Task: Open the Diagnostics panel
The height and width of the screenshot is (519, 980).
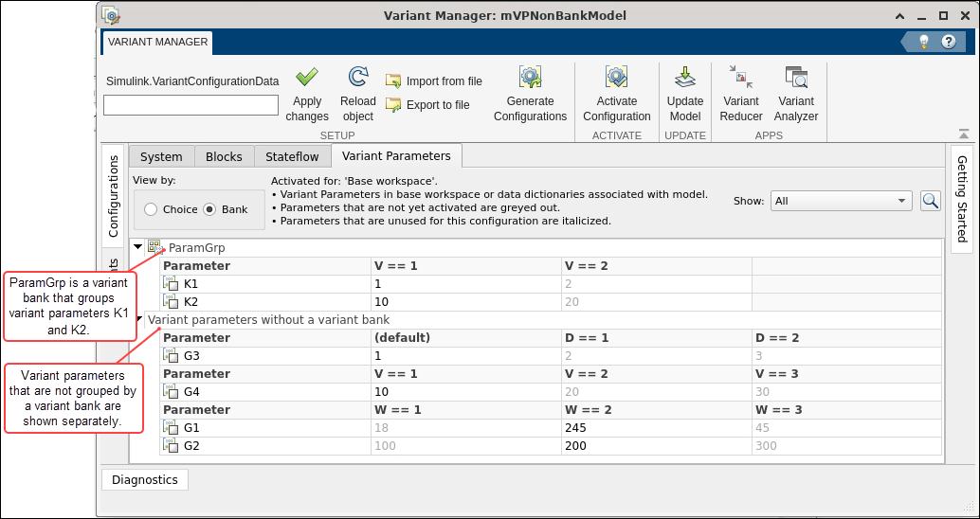Action: (x=144, y=479)
